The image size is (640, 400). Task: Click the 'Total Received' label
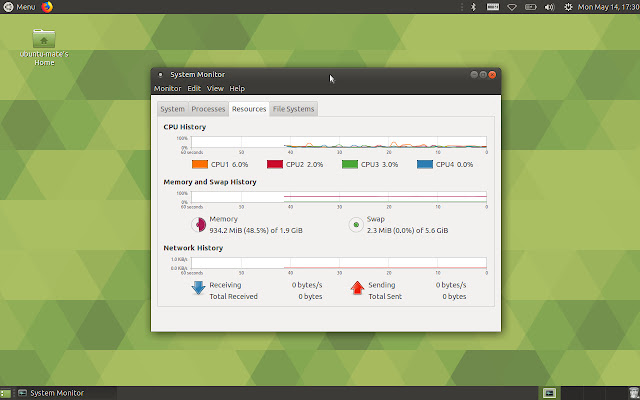233,296
